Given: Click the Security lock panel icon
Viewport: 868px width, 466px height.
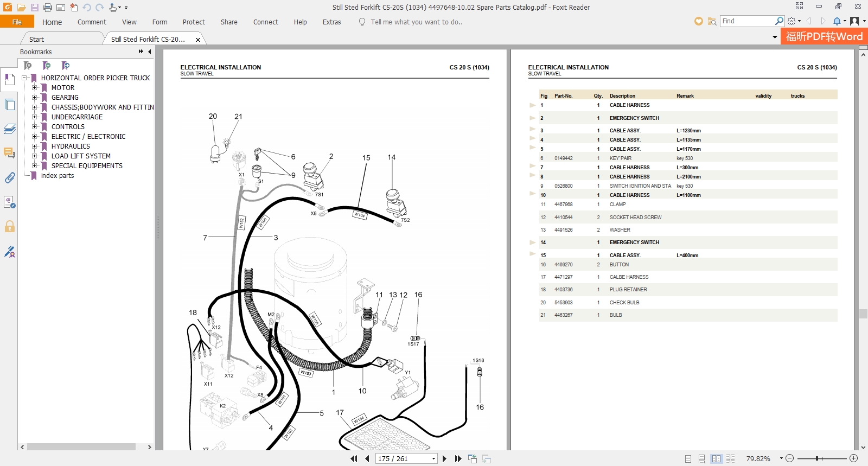Looking at the screenshot, I should point(10,226).
